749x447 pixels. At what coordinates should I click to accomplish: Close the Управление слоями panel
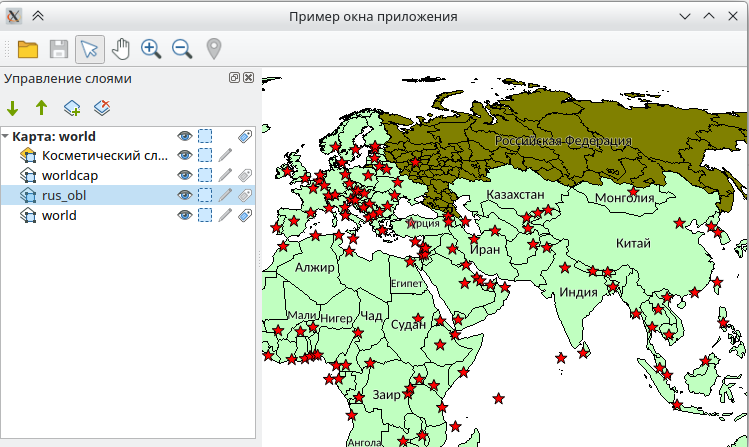point(248,78)
